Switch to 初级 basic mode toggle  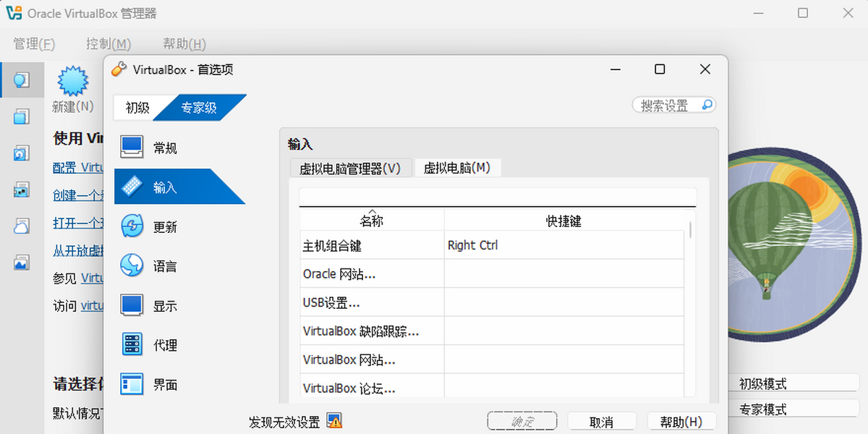[137, 108]
